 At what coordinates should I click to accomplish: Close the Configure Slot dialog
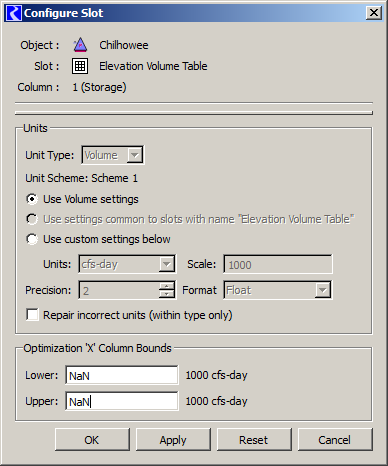pyautogui.click(x=374, y=13)
